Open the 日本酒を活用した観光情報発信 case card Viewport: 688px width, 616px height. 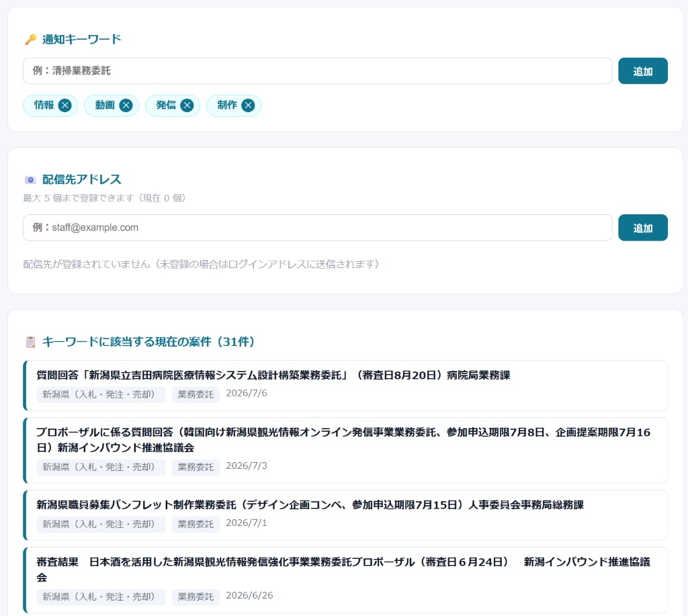point(345,580)
